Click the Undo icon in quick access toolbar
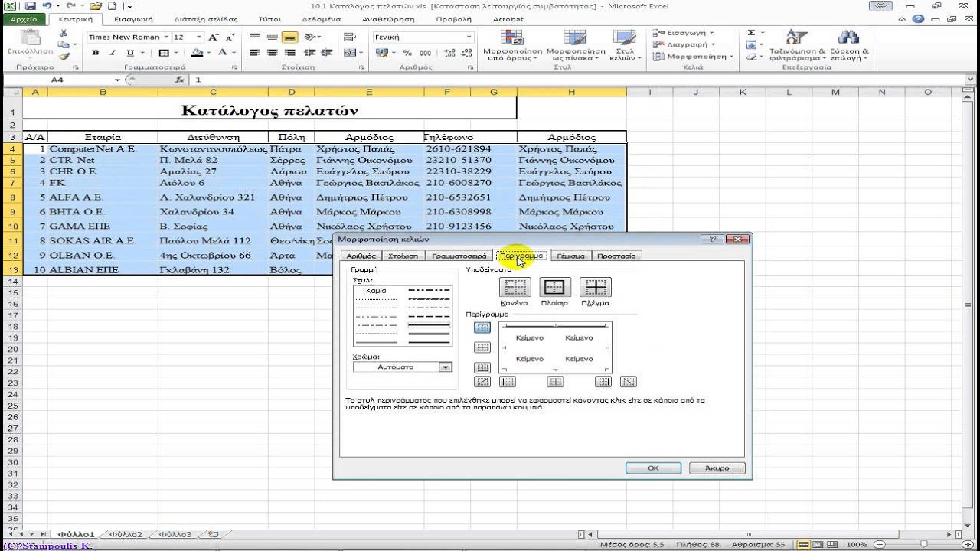 click(47, 6)
